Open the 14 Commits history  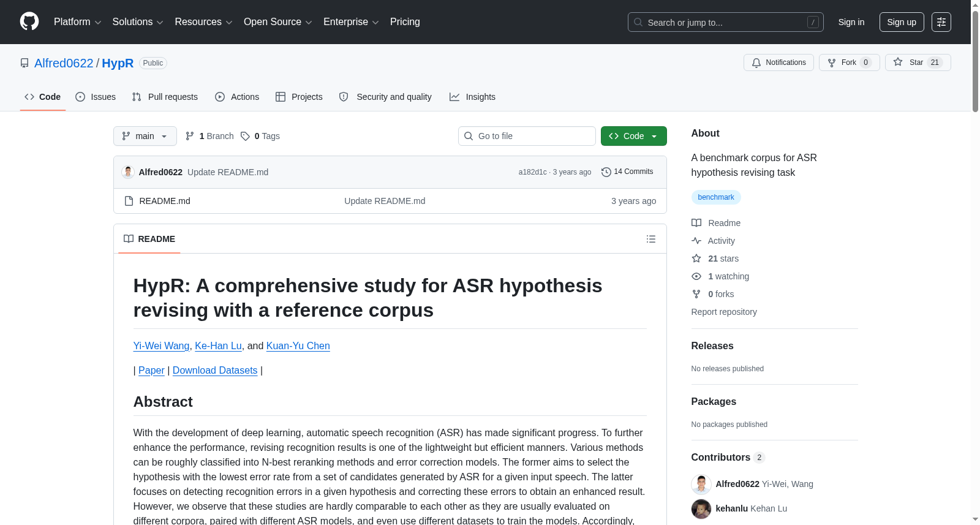click(627, 172)
